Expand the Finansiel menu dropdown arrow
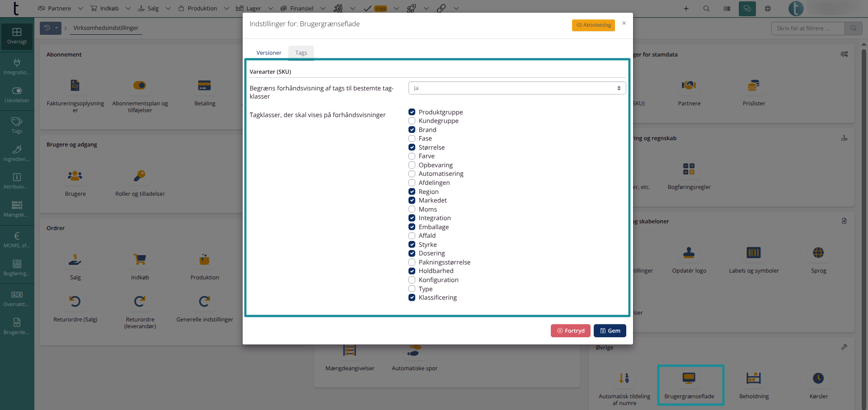 pyautogui.click(x=323, y=9)
